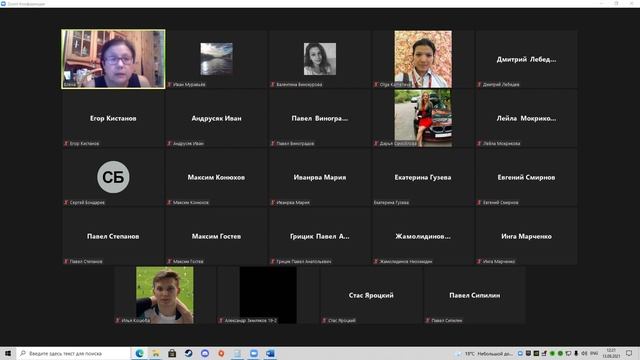Click the red pin app taskbar icon

[x=221, y=353]
